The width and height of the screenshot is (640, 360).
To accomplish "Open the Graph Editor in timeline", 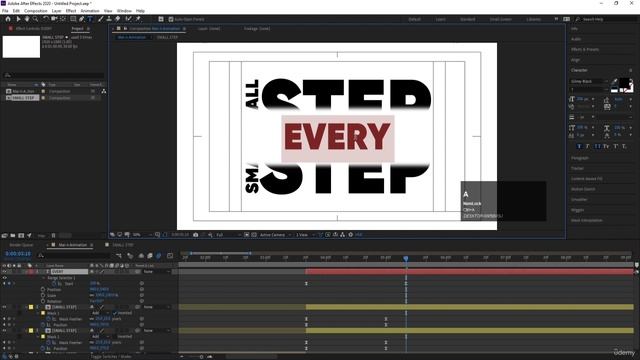I will (170, 256).
